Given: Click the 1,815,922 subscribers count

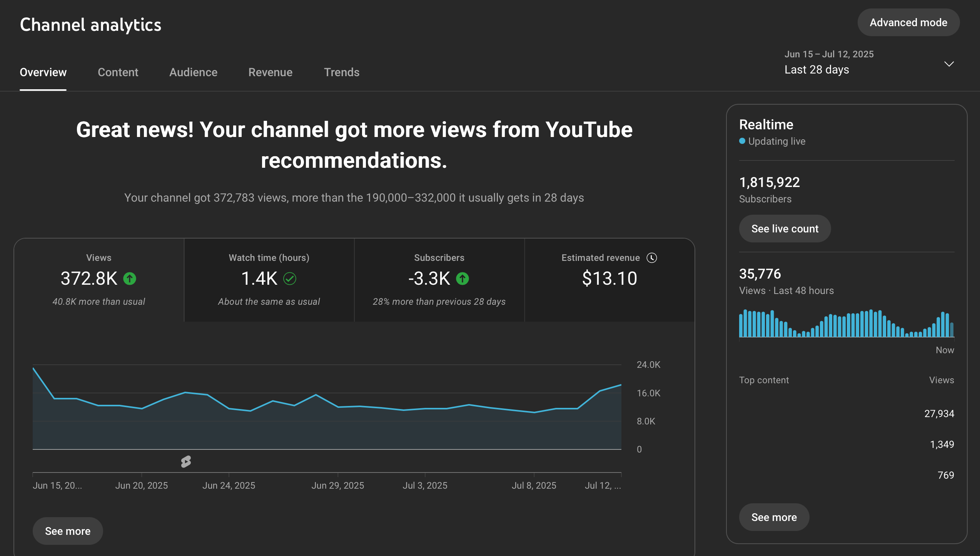Looking at the screenshot, I should 770,182.
